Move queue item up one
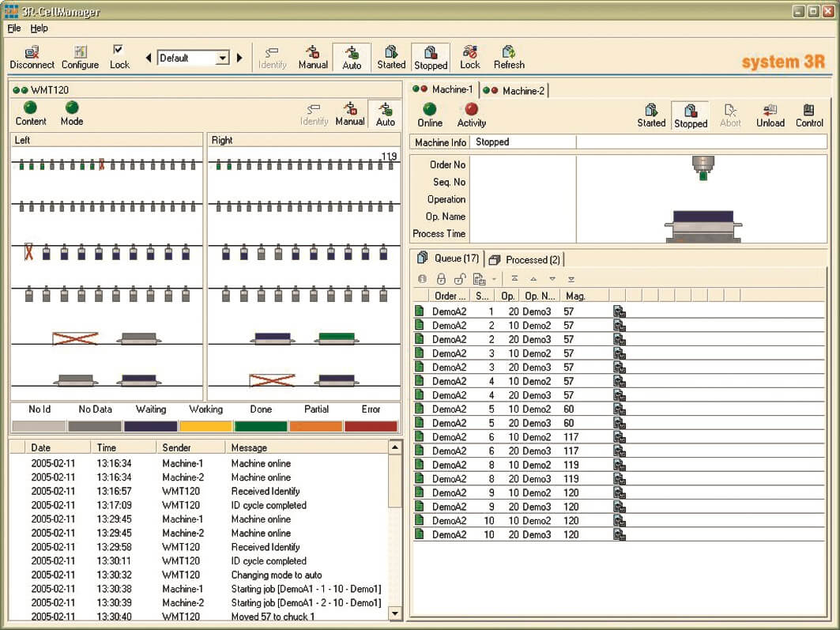 click(x=533, y=279)
